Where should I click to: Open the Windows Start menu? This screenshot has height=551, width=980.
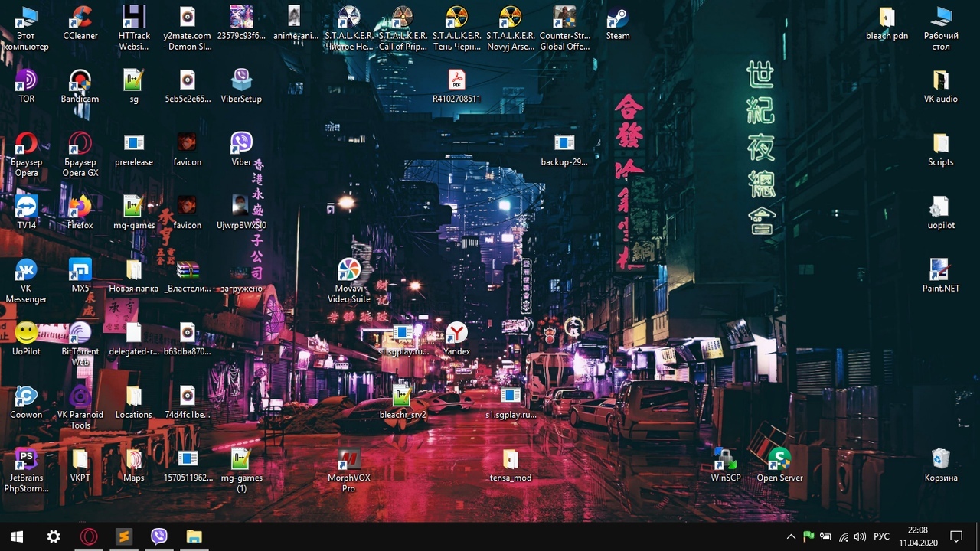17,536
